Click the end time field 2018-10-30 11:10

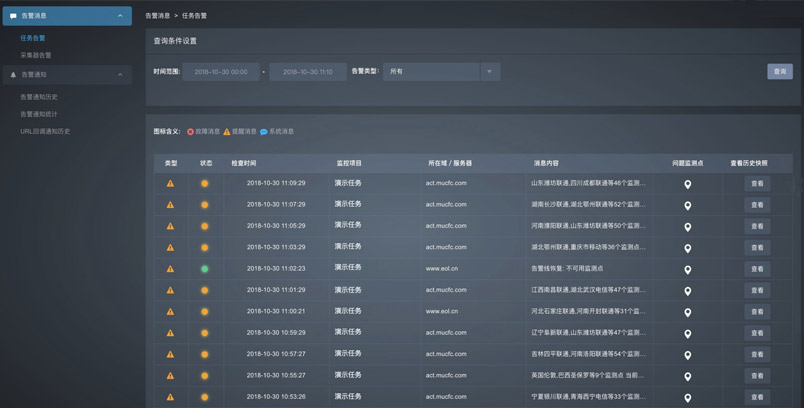coord(308,72)
